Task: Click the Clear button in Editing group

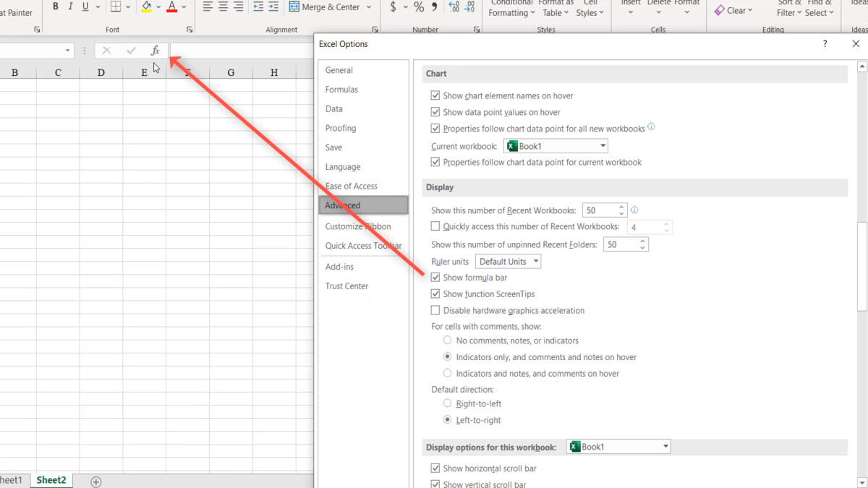Action: 734,10
